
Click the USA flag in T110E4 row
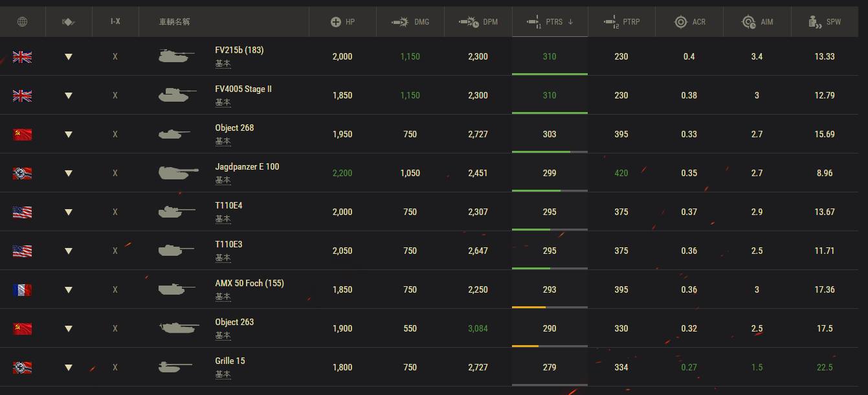point(22,212)
